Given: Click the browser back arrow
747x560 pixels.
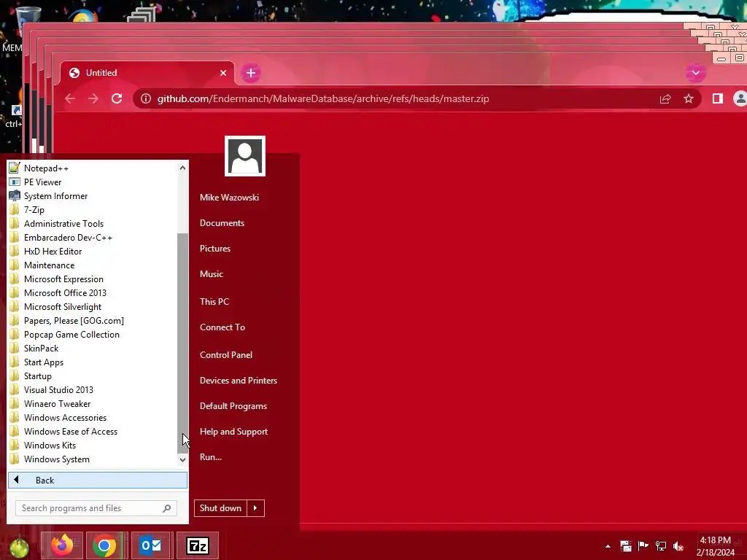Looking at the screenshot, I should pos(70,98).
